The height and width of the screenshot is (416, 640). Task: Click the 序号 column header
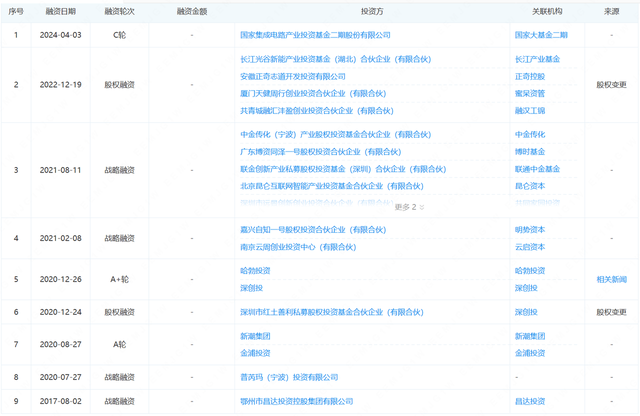pos(16,11)
